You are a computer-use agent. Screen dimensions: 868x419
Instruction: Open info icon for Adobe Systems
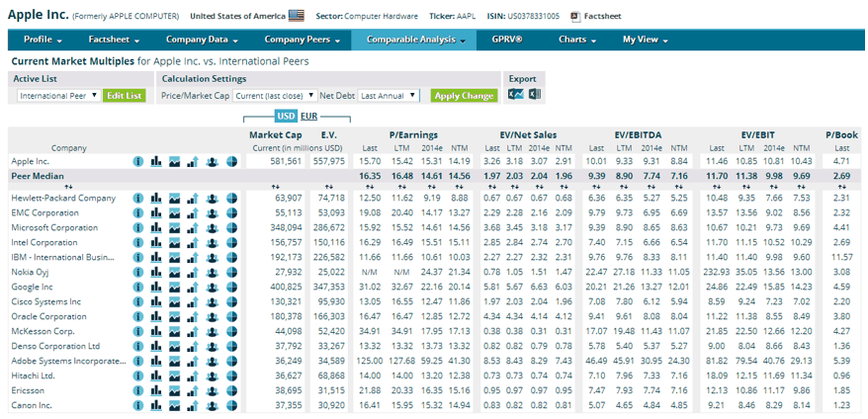[x=137, y=361]
